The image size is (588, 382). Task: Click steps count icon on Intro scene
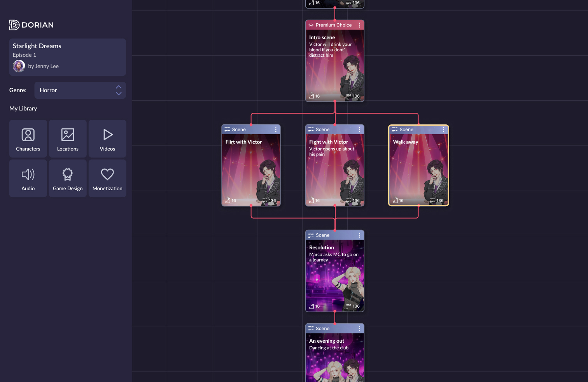[x=311, y=96]
